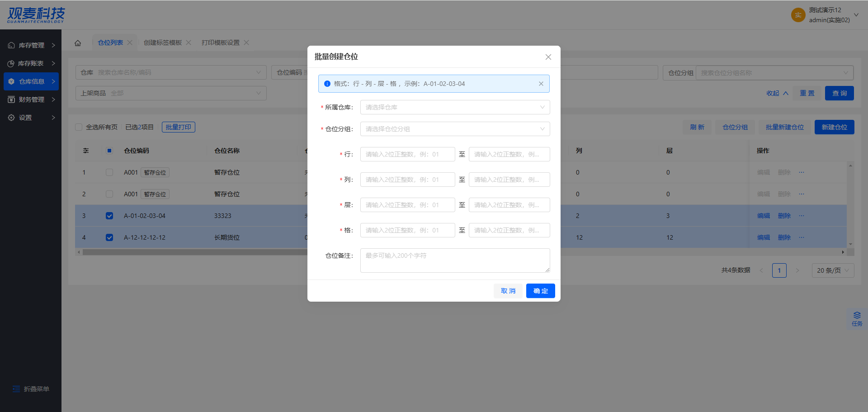Click the orange user avatar icon

coord(798,15)
